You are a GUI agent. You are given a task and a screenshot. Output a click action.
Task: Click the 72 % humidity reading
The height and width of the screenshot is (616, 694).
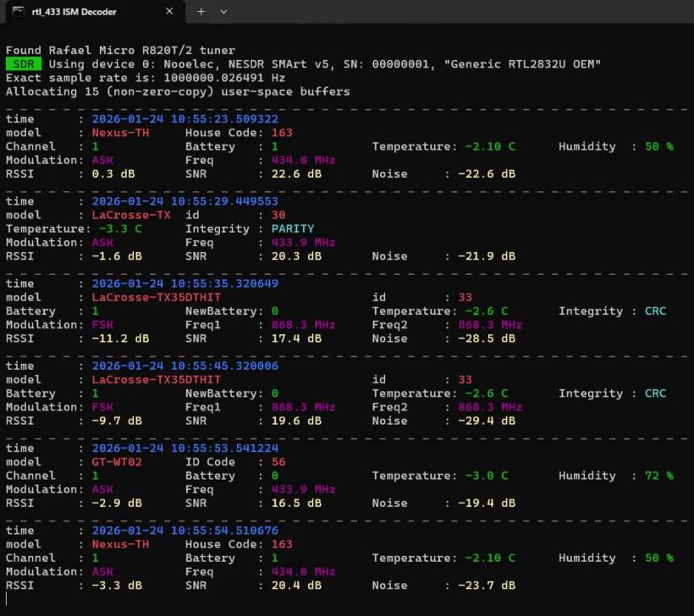pyautogui.click(x=658, y=476)
